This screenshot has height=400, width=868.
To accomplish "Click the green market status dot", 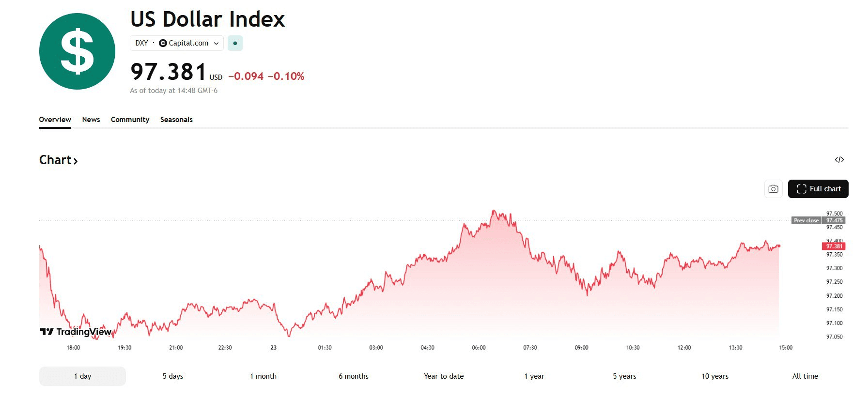I will tap(235, 43).
